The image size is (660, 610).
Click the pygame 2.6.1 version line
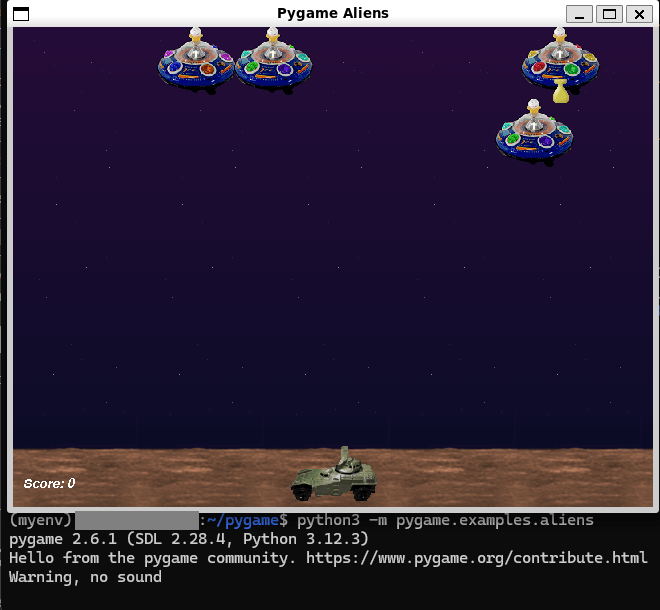coord(189,539)
